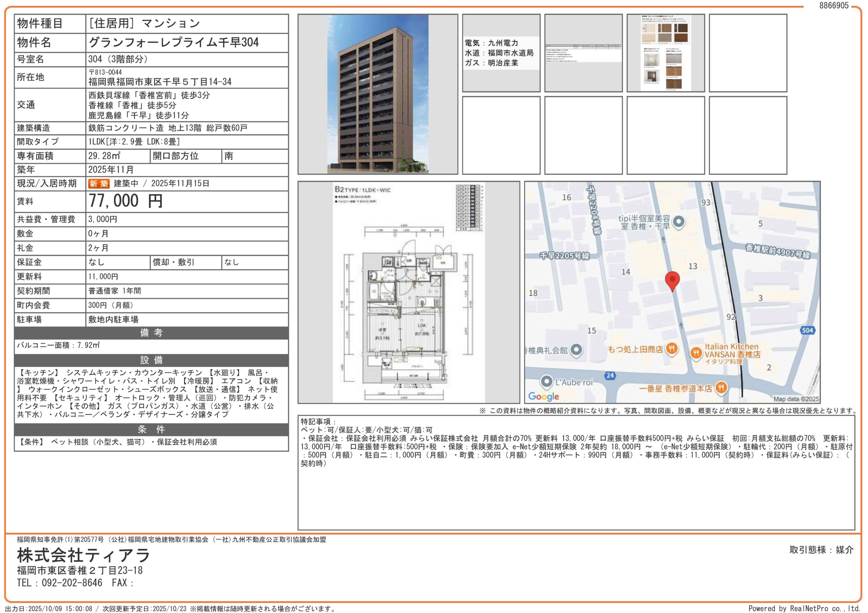
Task: Click the 株式会社ティアラ company name
Action: [83, 555]
